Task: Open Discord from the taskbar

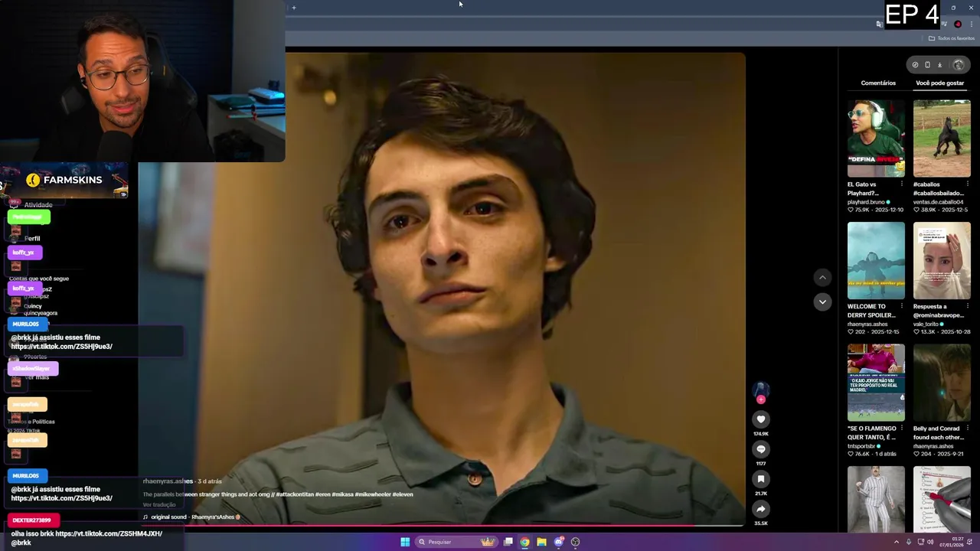Action: tap(558, 542)
